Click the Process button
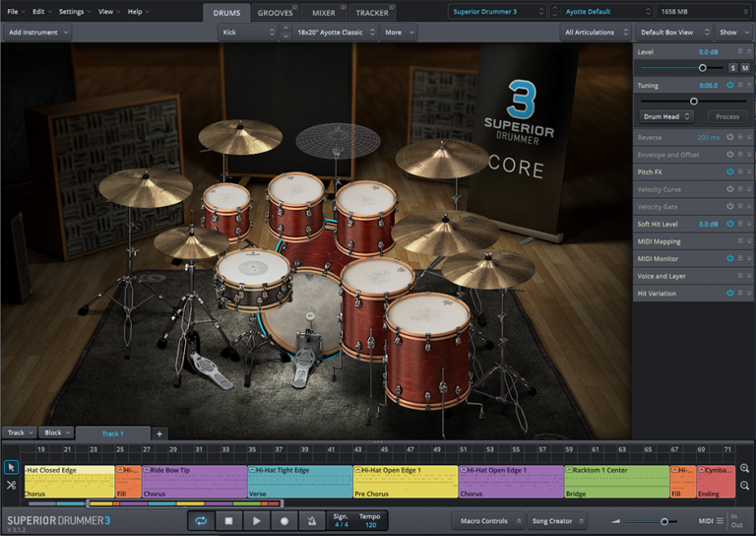Screen dimensions: 756x536 727,116
